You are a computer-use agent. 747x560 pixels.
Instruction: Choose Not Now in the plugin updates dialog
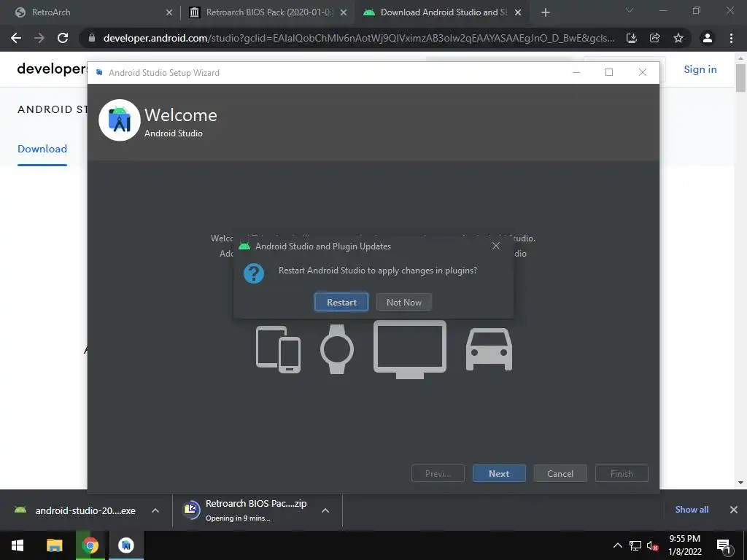(403, 302)
